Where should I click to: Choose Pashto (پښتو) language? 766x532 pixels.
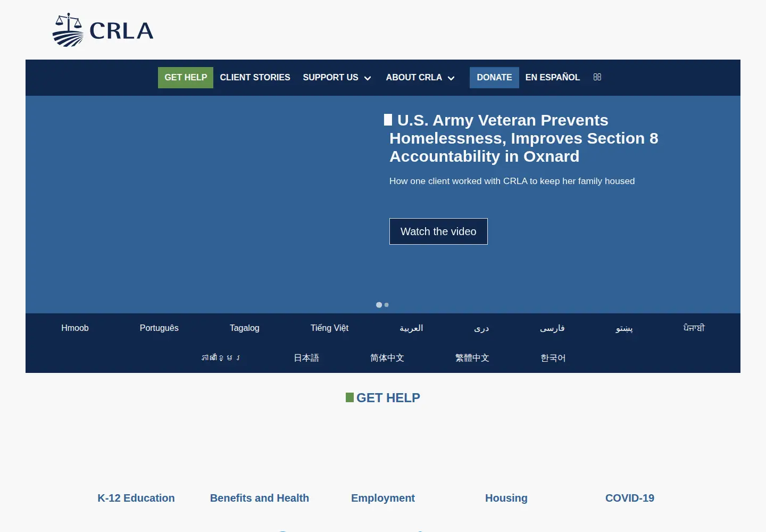point(624,328)
